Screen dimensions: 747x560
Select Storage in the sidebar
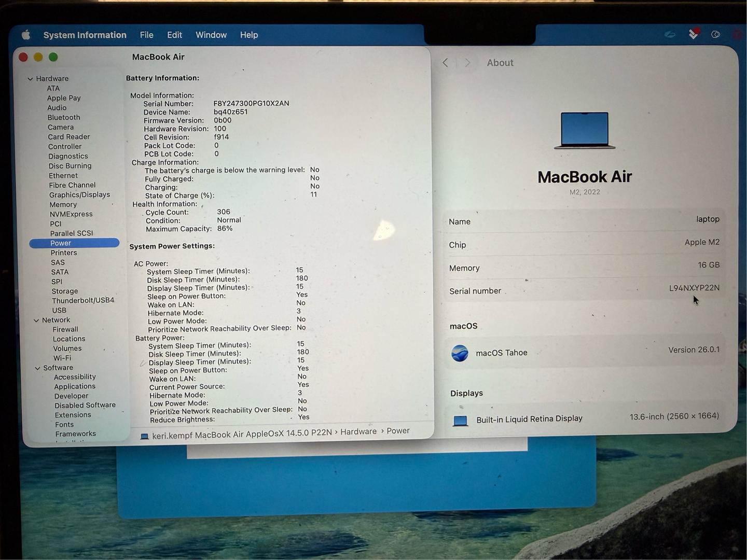point(65,291)
